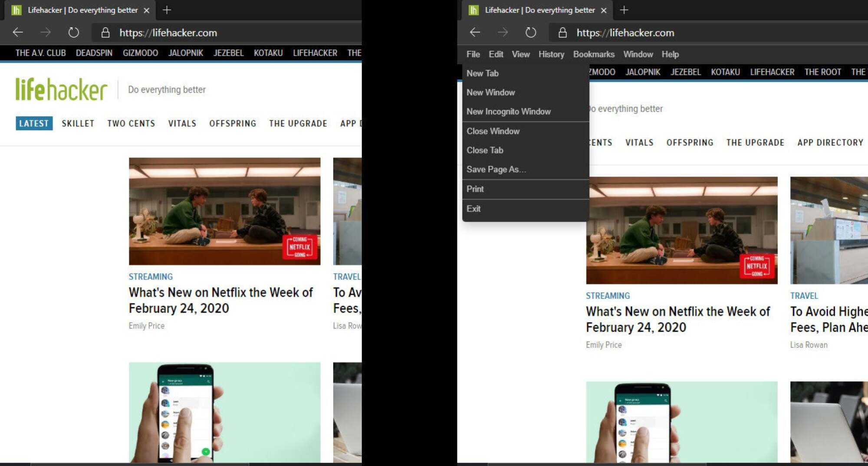Select VITALS section in left window
Viewport: 868px width, 466px height.
182,123
